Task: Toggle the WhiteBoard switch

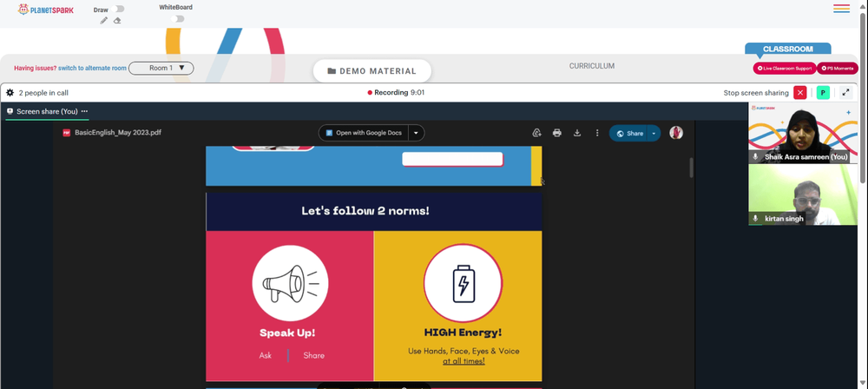Action: [177, 19]
